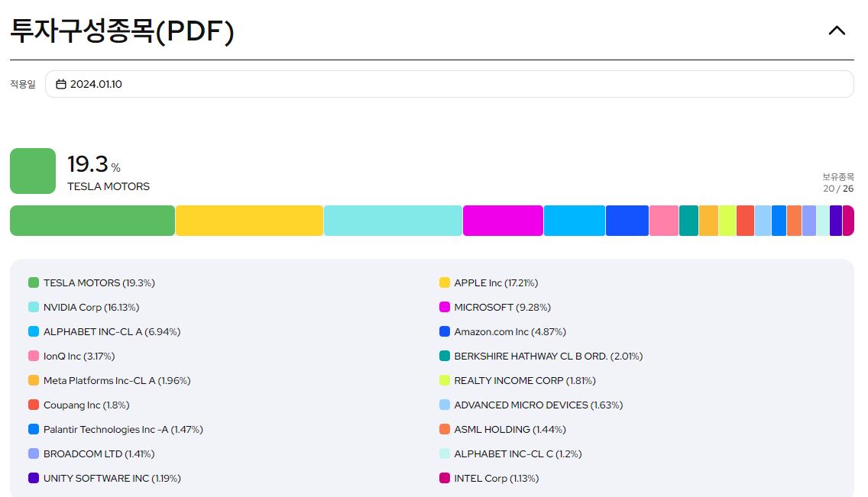Click REALTY INCOME CORP (1.81%) legend entry
868x497 pixels.
pos(517,380)
